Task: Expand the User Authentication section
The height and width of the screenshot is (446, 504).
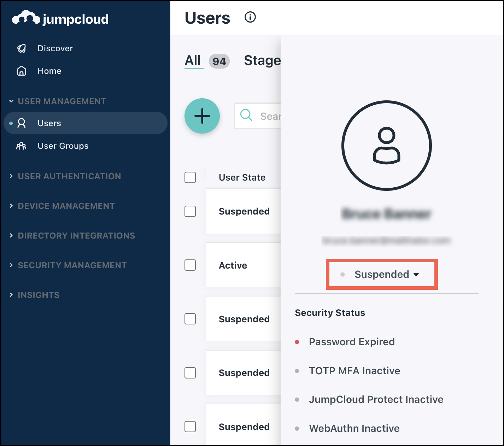Action: pyautogui.click(x=69, y=176)
